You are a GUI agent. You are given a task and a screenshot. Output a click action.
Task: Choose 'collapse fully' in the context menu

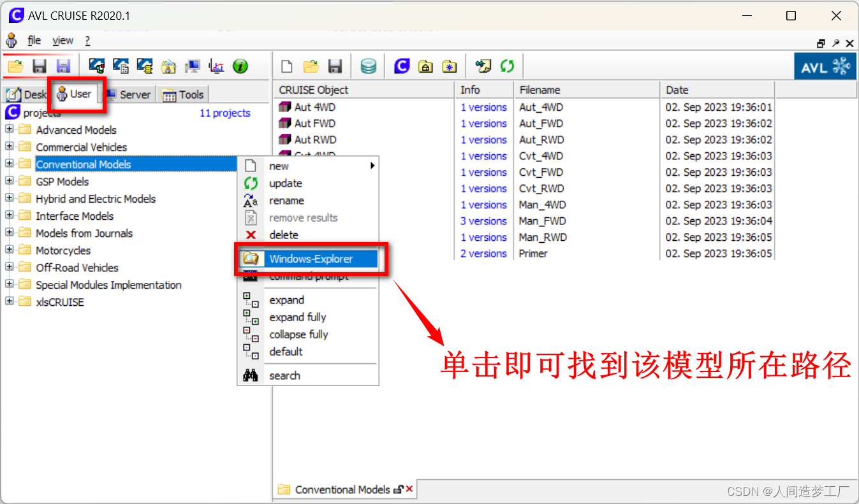click(x=309, y=334)
